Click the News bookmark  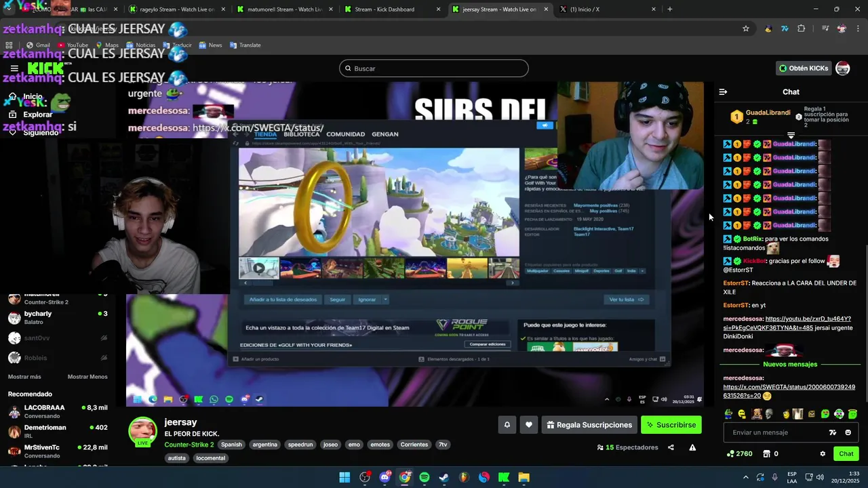(210, 45)
